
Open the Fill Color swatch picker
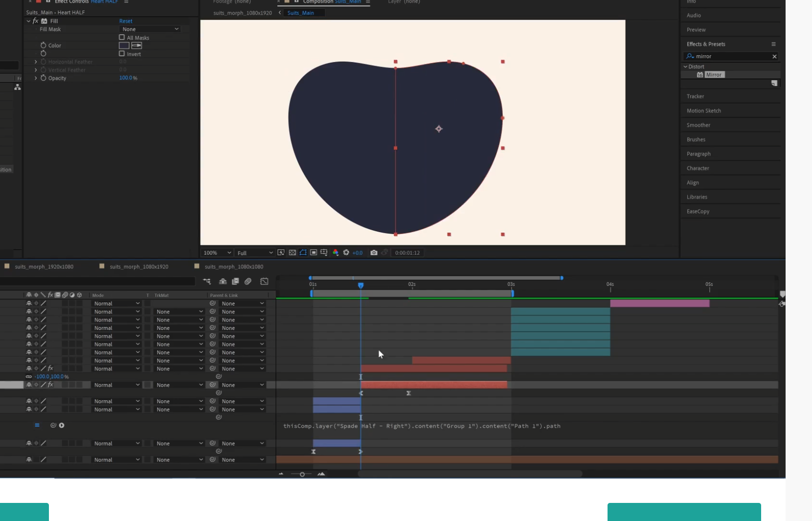[x=124, y=45]
